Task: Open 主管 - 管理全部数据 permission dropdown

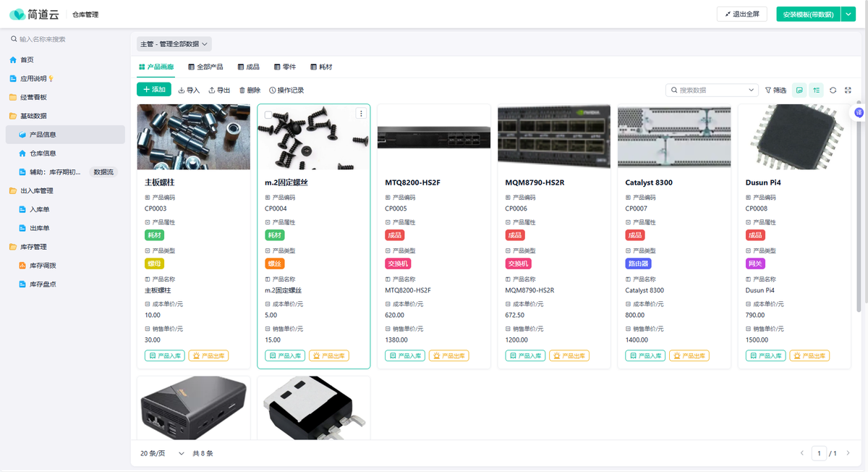Action: tap(174, 44)
